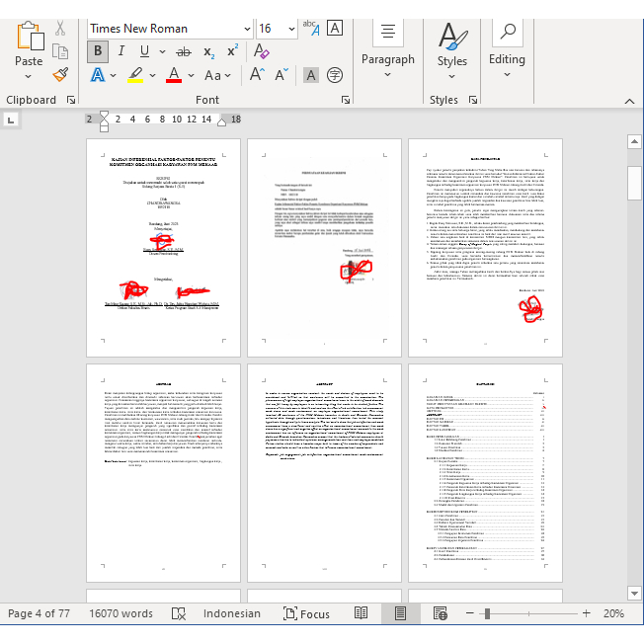Open the font name dropdown
Viewport: 644px width, 644px height.
click(245, 29)
